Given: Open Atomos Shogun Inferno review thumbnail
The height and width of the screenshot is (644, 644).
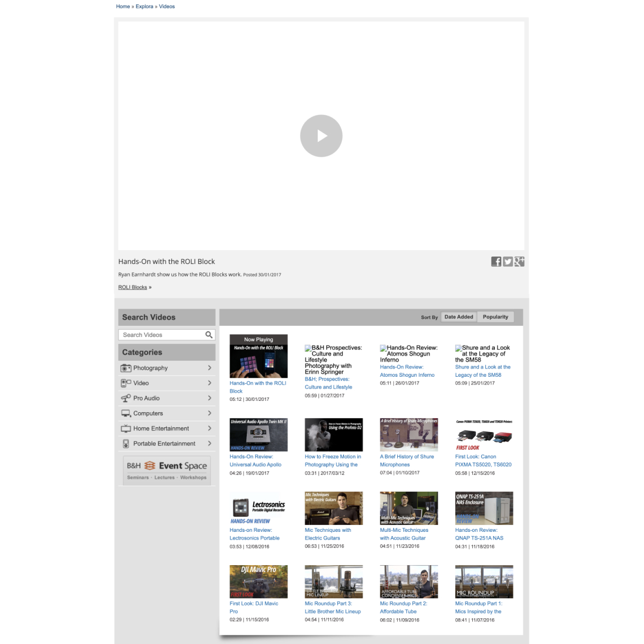Looking at the screenshot, I should click(x=409, y=354).
